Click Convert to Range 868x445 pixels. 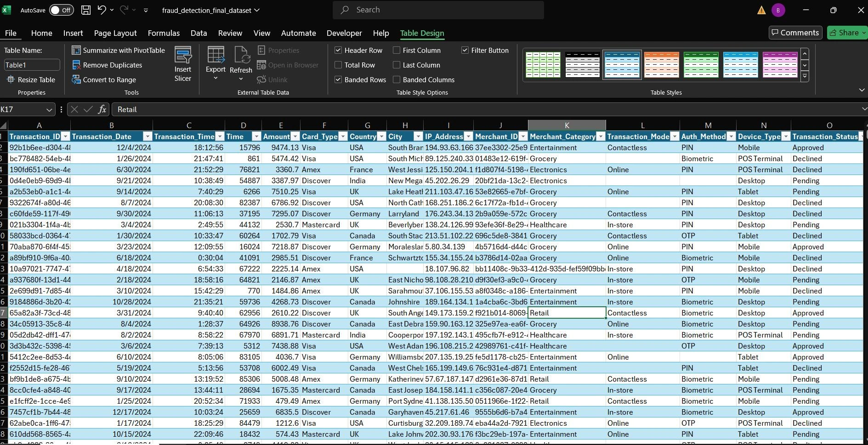[104, 79]
